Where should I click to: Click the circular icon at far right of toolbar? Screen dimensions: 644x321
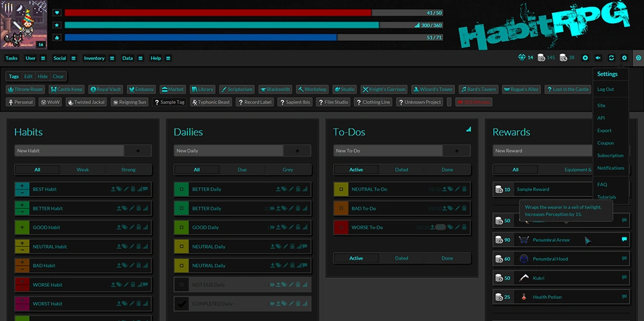click(638, 59)
